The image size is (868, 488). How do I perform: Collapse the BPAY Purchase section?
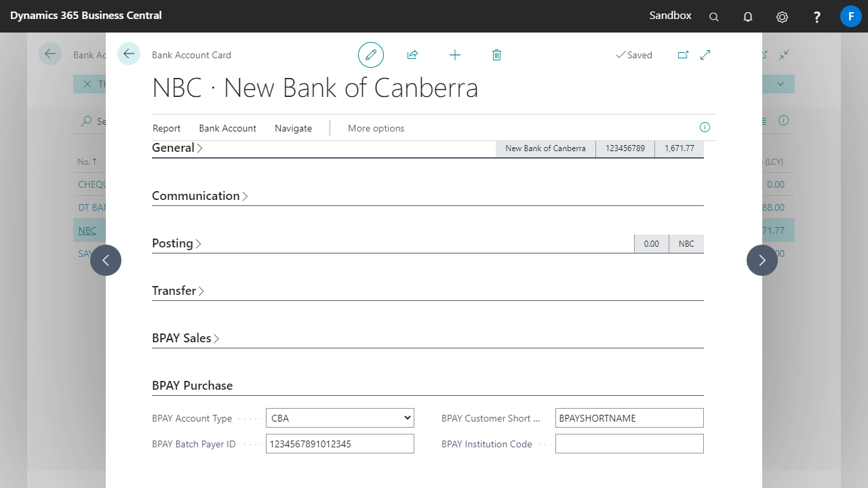[193, 386]
